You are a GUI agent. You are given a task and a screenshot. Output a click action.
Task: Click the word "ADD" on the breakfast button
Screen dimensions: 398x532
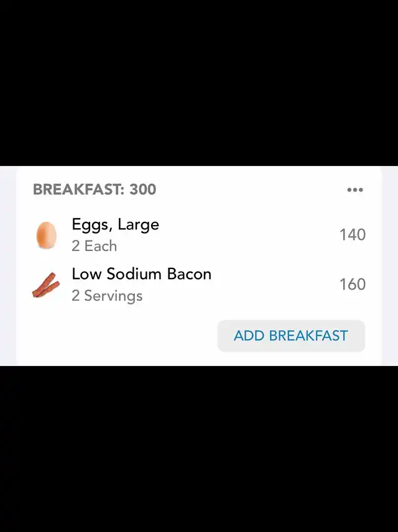coord(249,336)
